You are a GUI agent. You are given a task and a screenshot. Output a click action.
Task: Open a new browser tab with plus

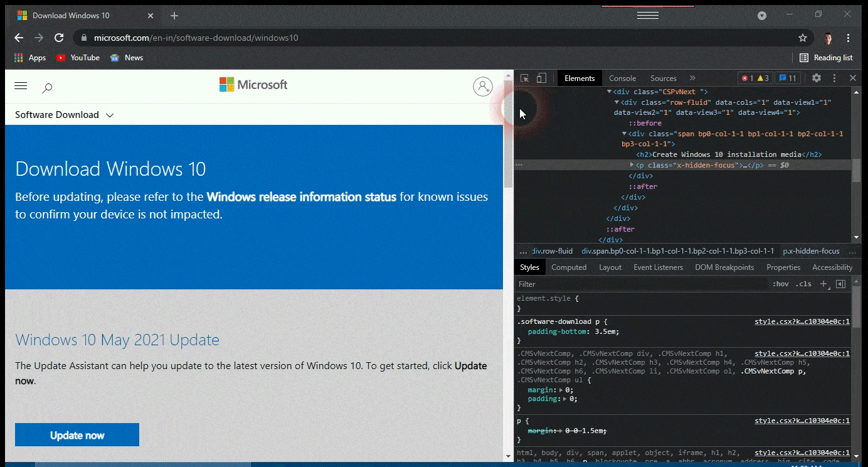[174, 16]
